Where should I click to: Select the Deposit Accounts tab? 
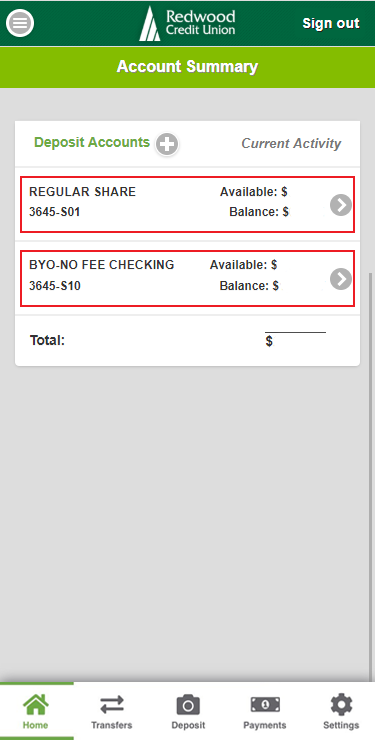point(92,143)
